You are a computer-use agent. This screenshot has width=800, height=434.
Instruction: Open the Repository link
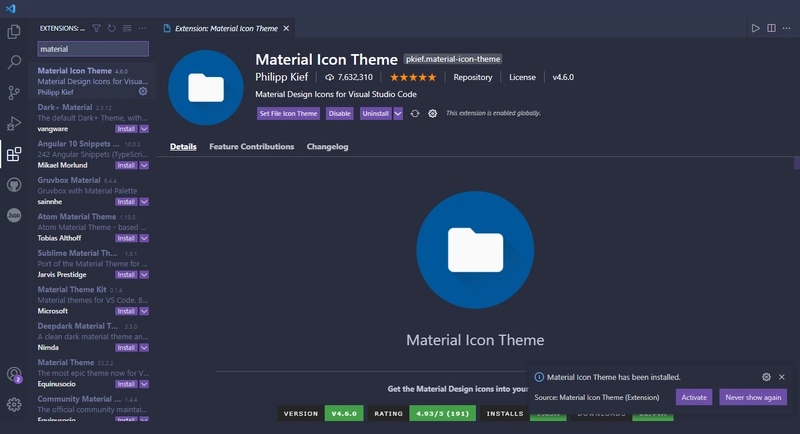[x=473, y=78]
